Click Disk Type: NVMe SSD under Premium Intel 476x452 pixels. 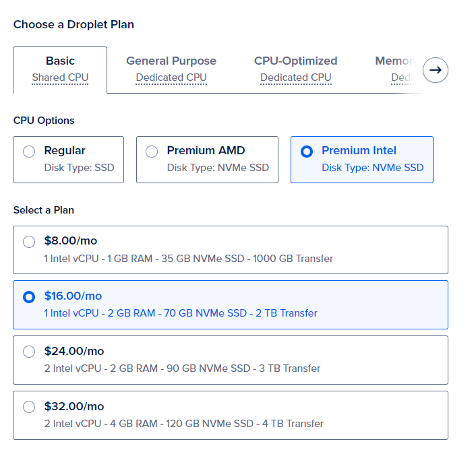coord(372,168)
